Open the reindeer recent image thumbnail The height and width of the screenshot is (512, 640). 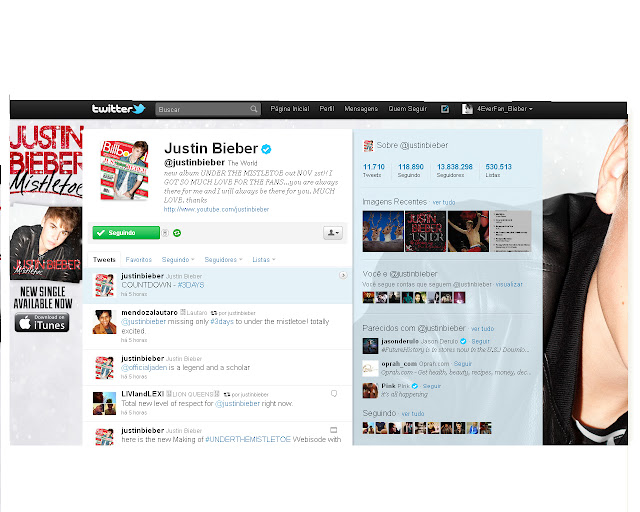[383, 231]
